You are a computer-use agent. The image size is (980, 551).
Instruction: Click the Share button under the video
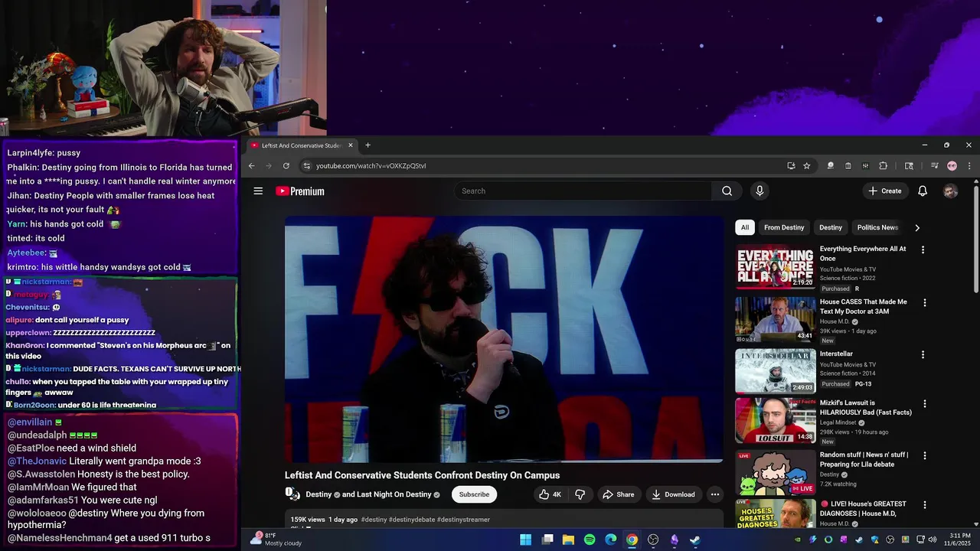pos(619,494)
